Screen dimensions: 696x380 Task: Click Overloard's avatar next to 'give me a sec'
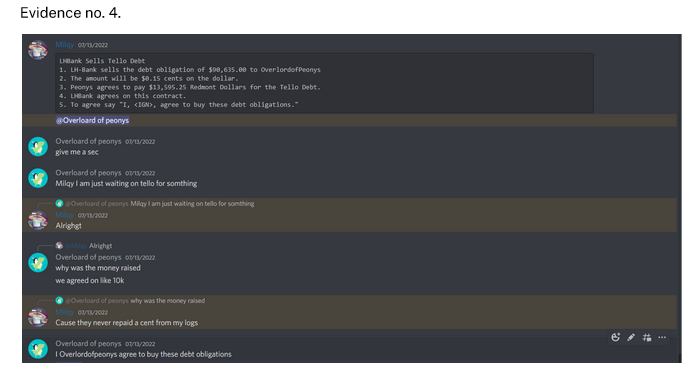point(38,146)
